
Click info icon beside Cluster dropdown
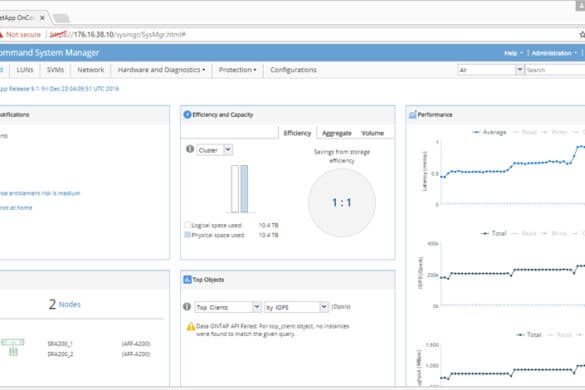tap(190, 149)
